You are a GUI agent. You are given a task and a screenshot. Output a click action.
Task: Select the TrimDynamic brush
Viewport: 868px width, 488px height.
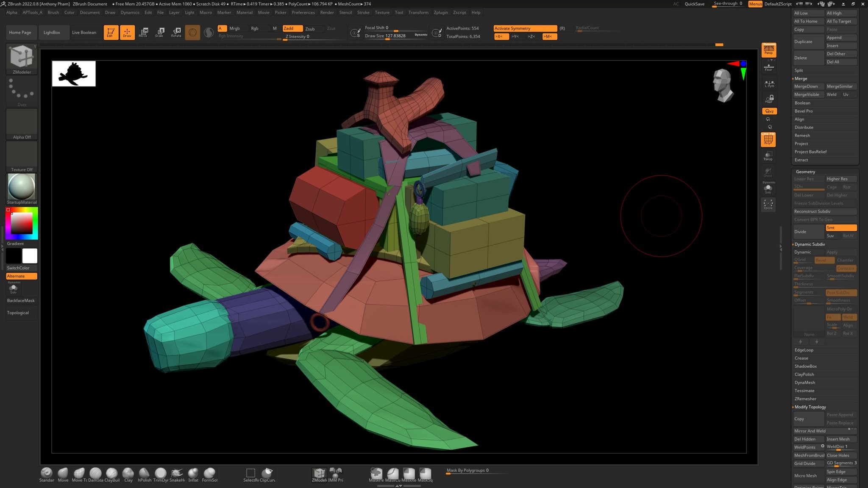[161, 475]
